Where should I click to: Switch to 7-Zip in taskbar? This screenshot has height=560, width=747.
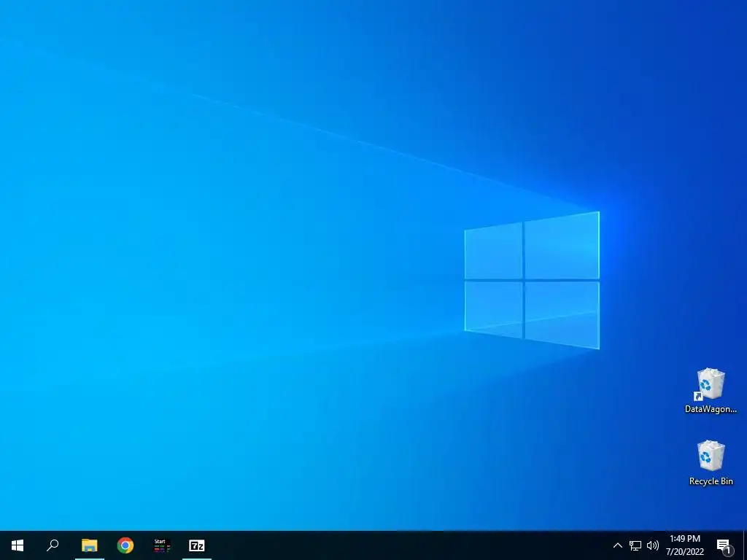[x=197, y=545]
